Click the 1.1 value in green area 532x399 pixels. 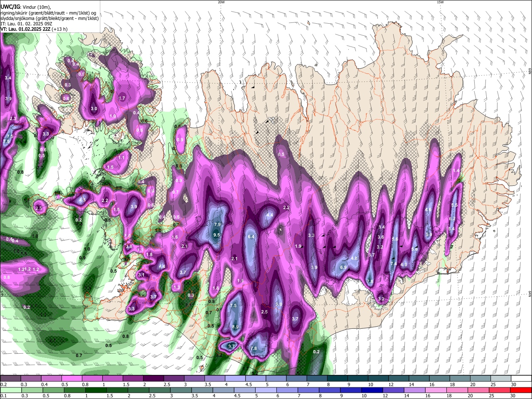point(122,158)
